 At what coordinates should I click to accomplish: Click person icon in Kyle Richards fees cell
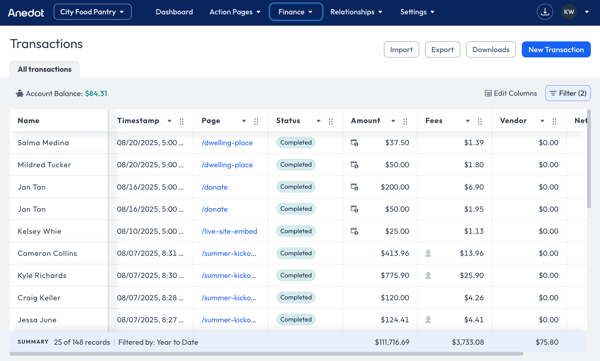tap(428, 276)
